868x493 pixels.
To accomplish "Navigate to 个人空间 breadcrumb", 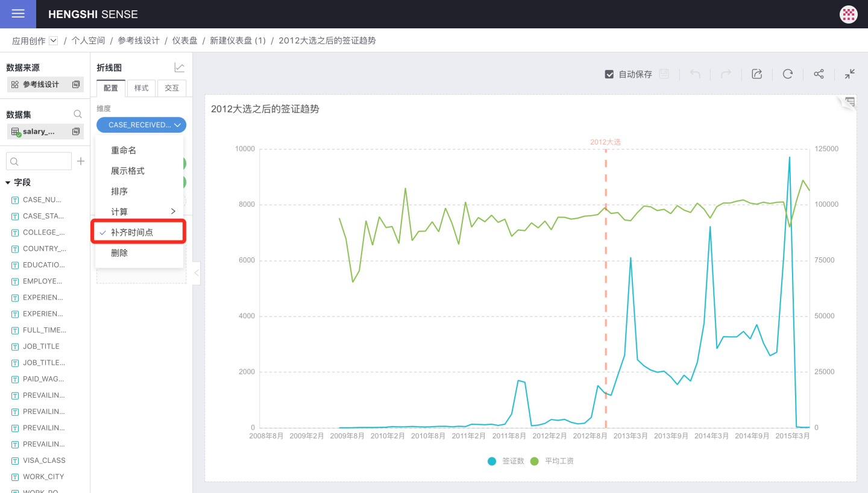I will click(88, 40).
